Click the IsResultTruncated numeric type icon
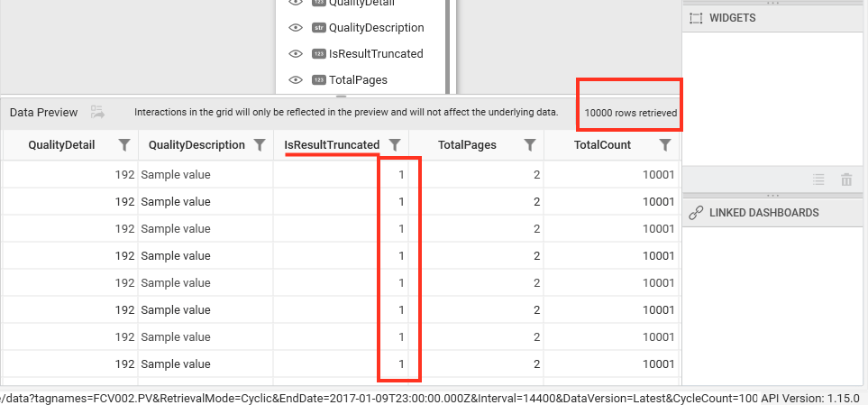This screenshot has width=868, height=405. (318, 54)
